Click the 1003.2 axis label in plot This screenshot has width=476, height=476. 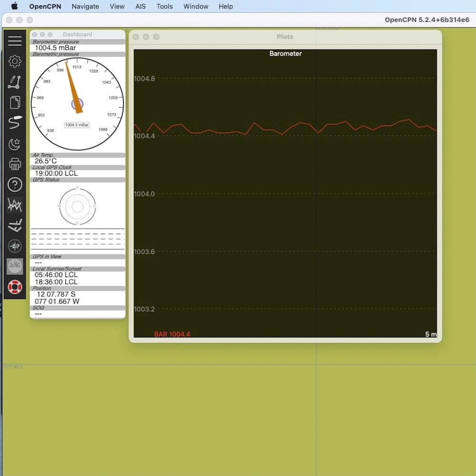click(x=144, y=309)
